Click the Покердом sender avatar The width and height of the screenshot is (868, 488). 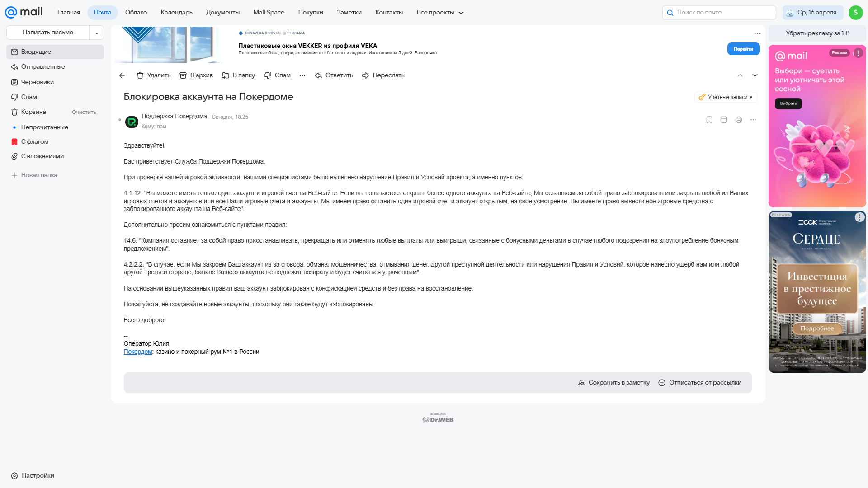click(132, 122)
